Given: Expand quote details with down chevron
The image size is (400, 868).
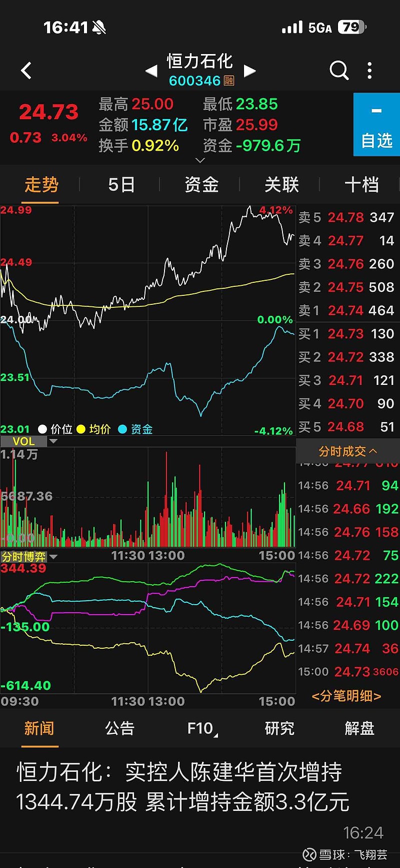Looking at the screenshot, I should pyautogui.click(x=200, y=160).
